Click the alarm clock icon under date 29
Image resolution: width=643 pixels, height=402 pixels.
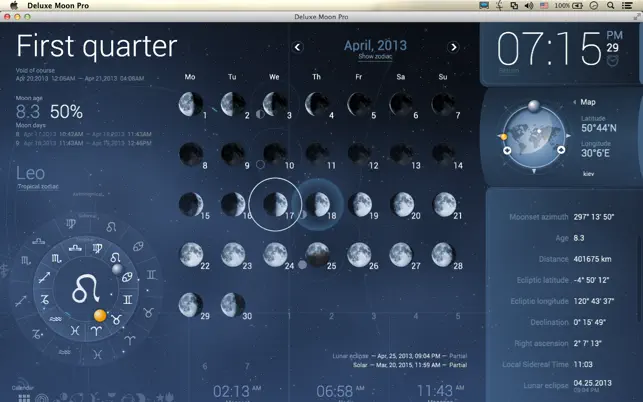coord(613,61)
